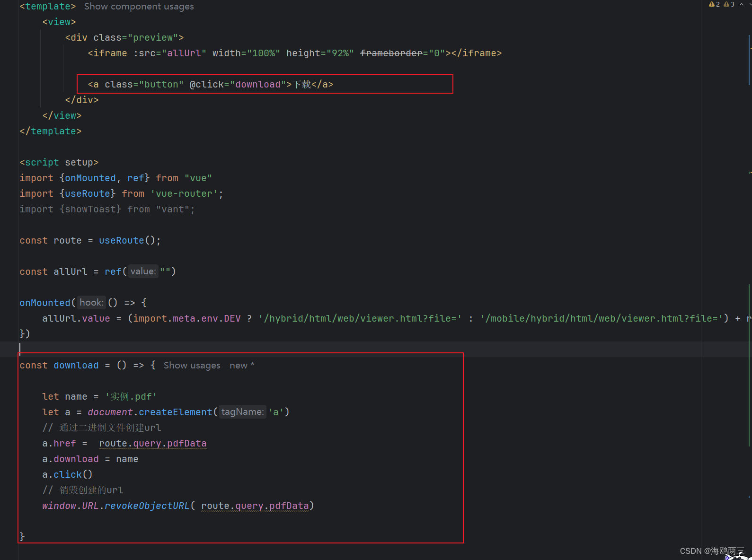Click route.query.pdfData on the a.href line
Viewport: 752px width, 560px height.
(x=153, y=444)
